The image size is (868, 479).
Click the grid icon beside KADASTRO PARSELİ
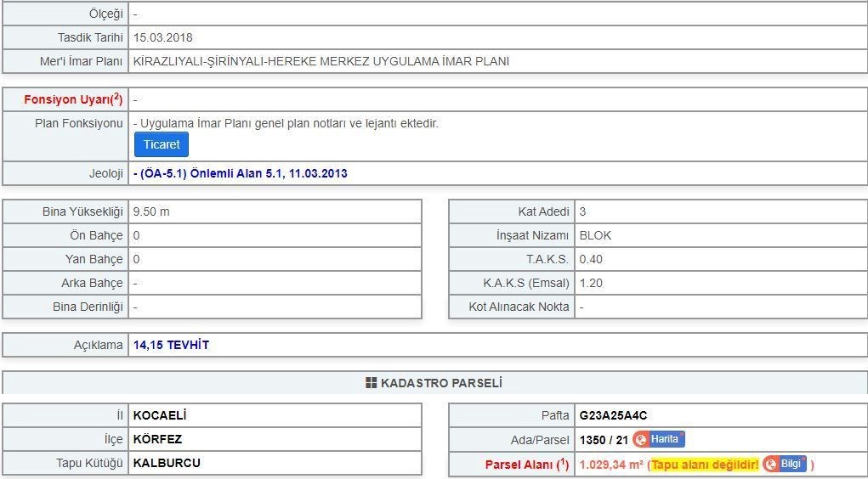372,383
